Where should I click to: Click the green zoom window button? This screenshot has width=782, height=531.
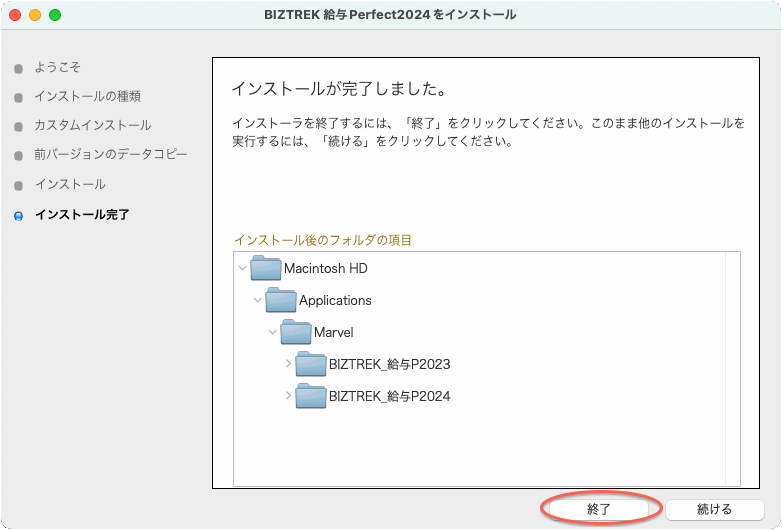(55, 15)
